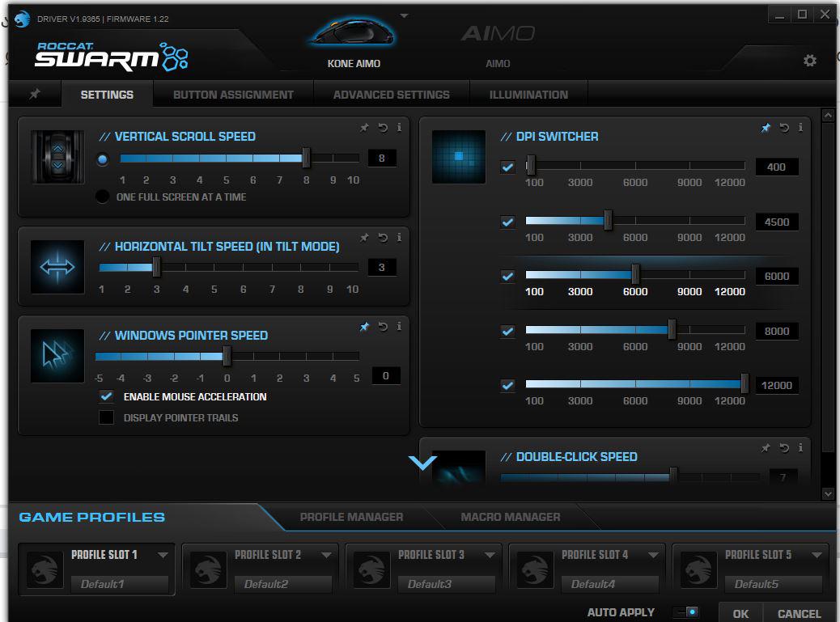Open the Illumination tab
Image resolution: width=840 pixels, height=622 pixels.
pyautogui.click(x=528, y=95)
